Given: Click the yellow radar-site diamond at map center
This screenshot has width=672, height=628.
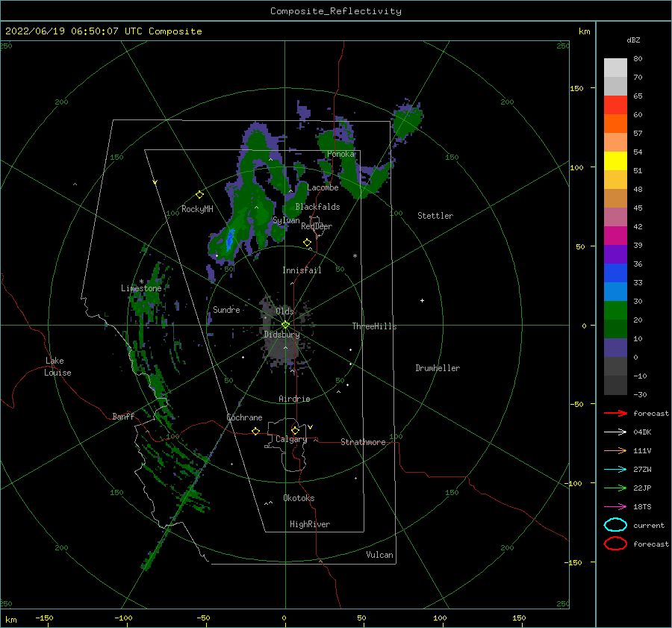Looking at the screenshot, I should pyautogui.click(x=285, y=325).
